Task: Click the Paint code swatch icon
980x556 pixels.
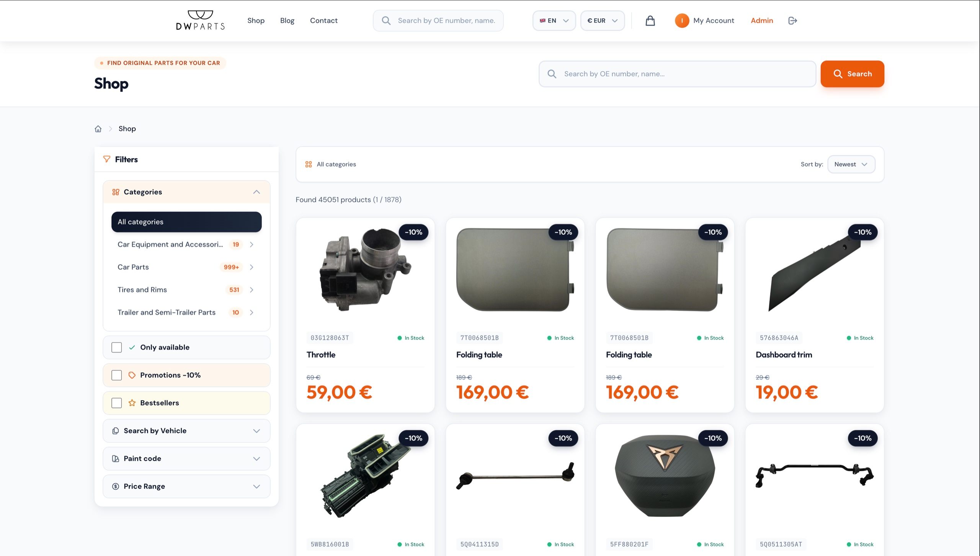Action: coord(115,459)
